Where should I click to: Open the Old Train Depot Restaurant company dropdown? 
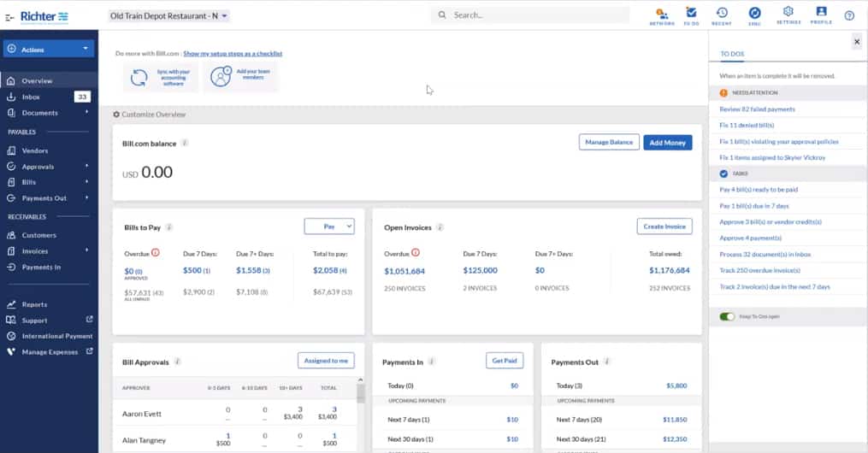point(168,16)
